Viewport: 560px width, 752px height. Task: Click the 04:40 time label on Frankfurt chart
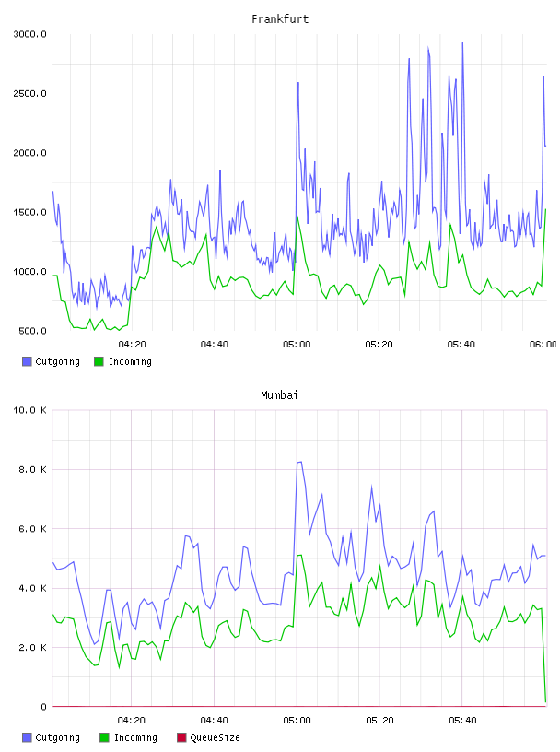[215, 345]
